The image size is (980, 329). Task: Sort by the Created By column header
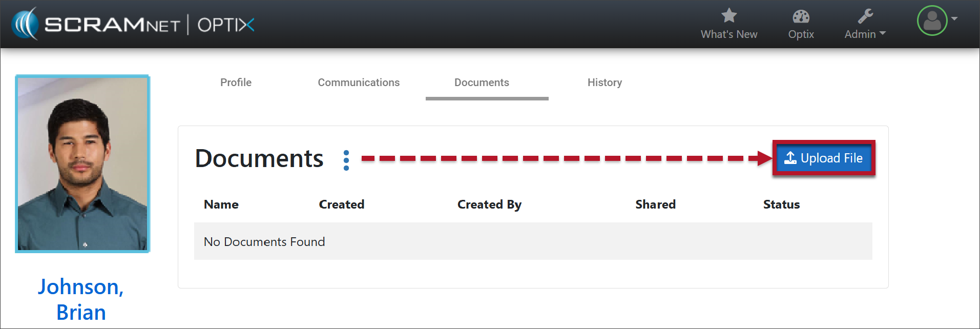(489, 204)
